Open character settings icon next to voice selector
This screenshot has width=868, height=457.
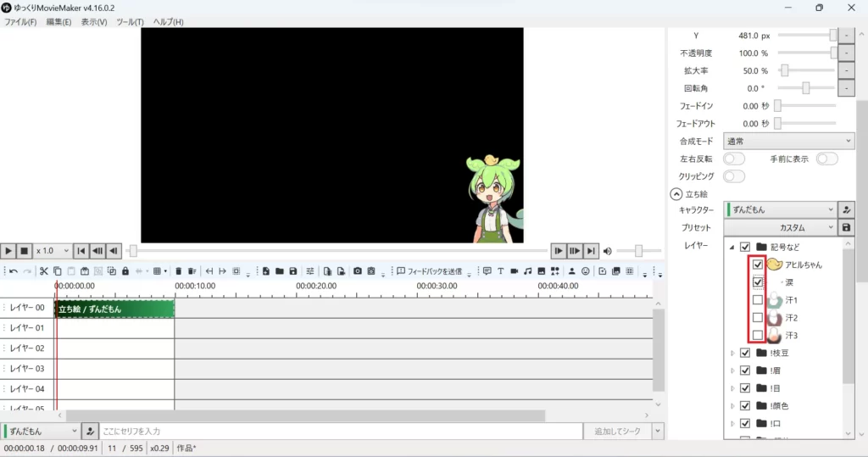click(x=90, y=431)
